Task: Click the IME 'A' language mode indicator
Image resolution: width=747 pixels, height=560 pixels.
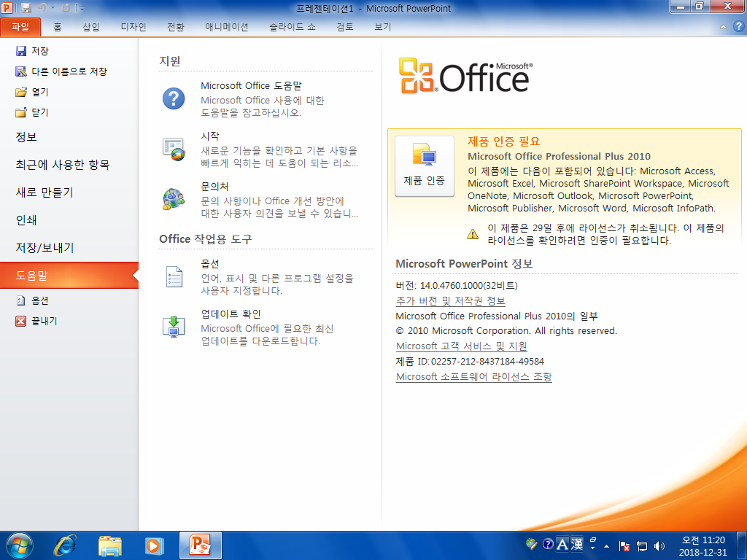Action: coord(562,544)
